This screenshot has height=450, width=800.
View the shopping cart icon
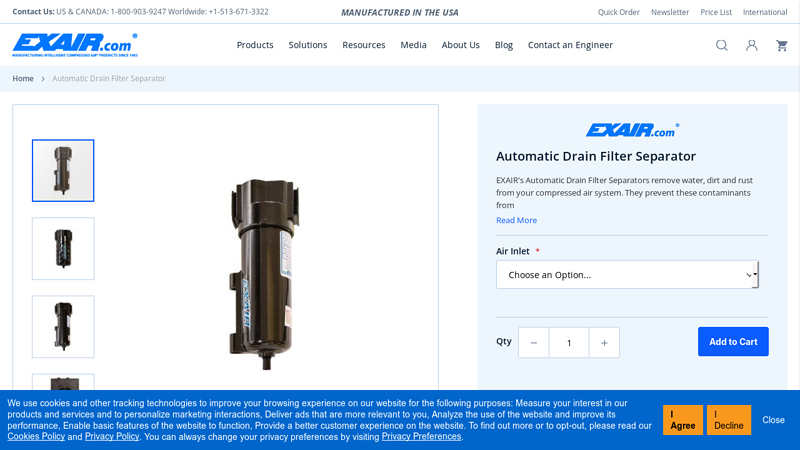(782, 45)
